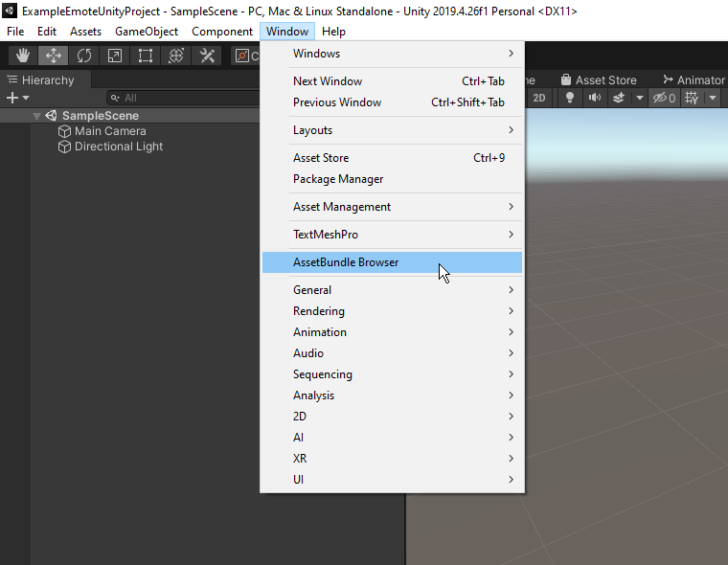Click the Unity logo in title bar
Viewport: 728px width, 565px height.
pyautogui.click(x=10, y=11)
